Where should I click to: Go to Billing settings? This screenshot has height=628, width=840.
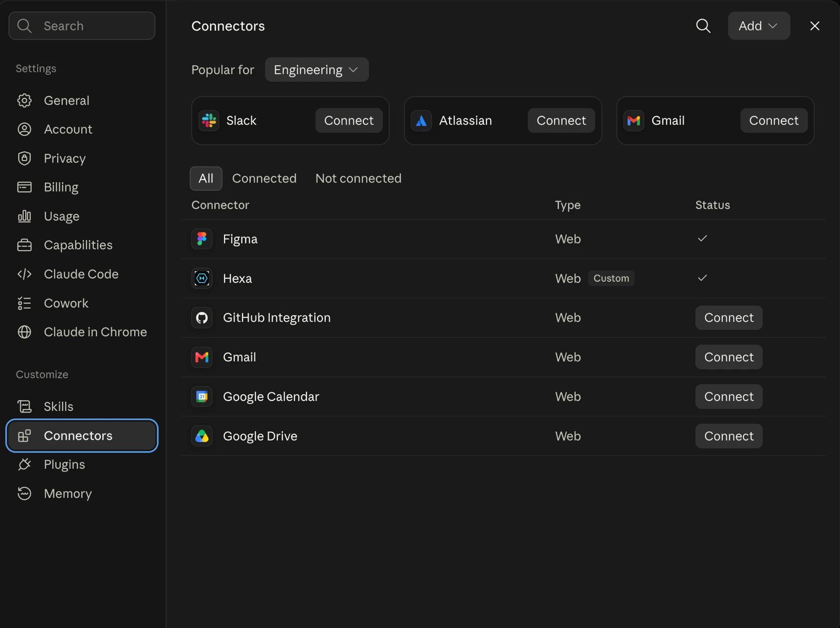pyautogui.click(x=82, y=187)
